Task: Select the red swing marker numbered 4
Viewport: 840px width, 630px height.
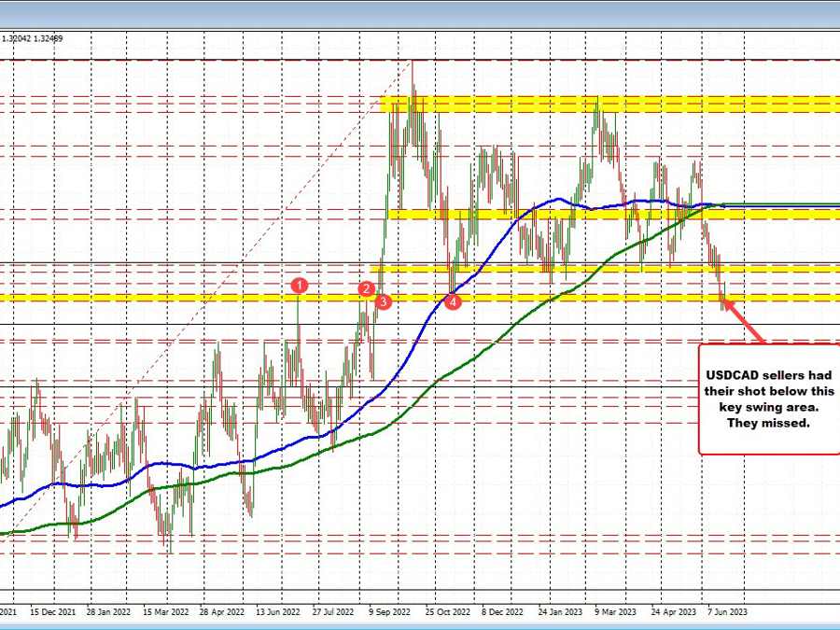Action: (452, 301)
